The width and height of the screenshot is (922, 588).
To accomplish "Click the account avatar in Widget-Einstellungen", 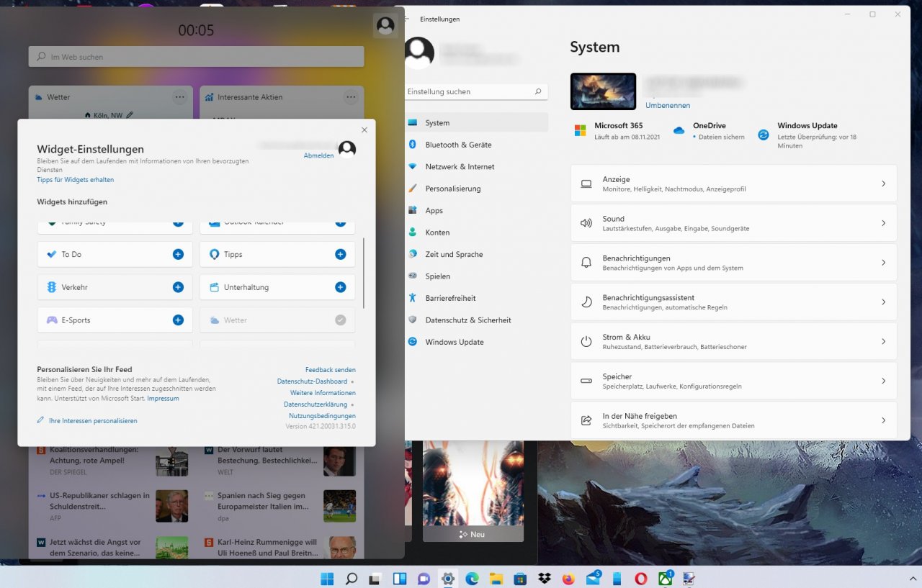I will [347, 149].
